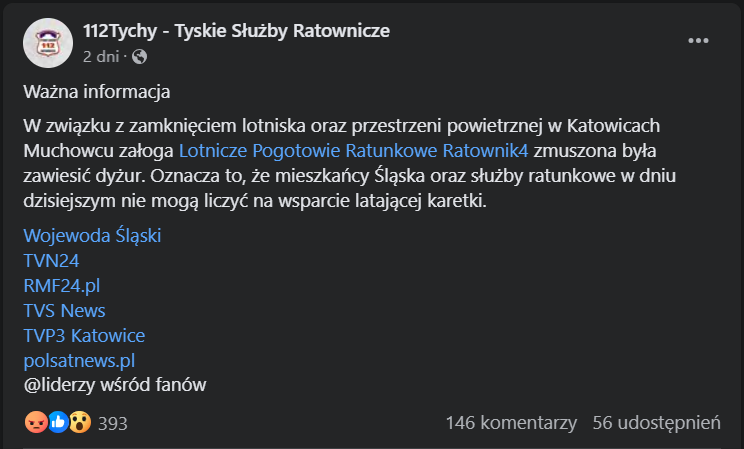The height and width of the screenshot is (449, 744).
Task: Click the angry reaction emoji icon
Action: point(36,422)
